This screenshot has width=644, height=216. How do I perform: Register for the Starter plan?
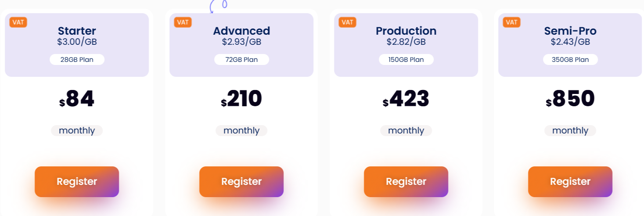[x=77, y=182]
